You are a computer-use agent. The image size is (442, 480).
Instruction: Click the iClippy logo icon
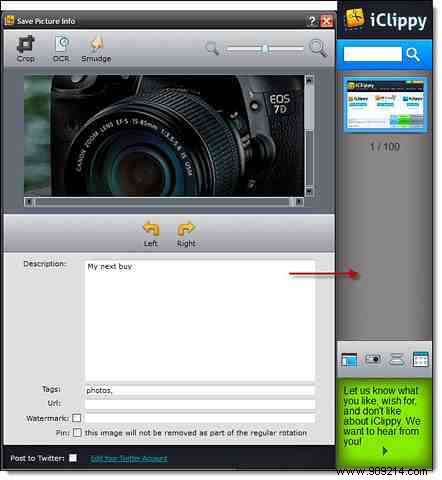point(354,18)
